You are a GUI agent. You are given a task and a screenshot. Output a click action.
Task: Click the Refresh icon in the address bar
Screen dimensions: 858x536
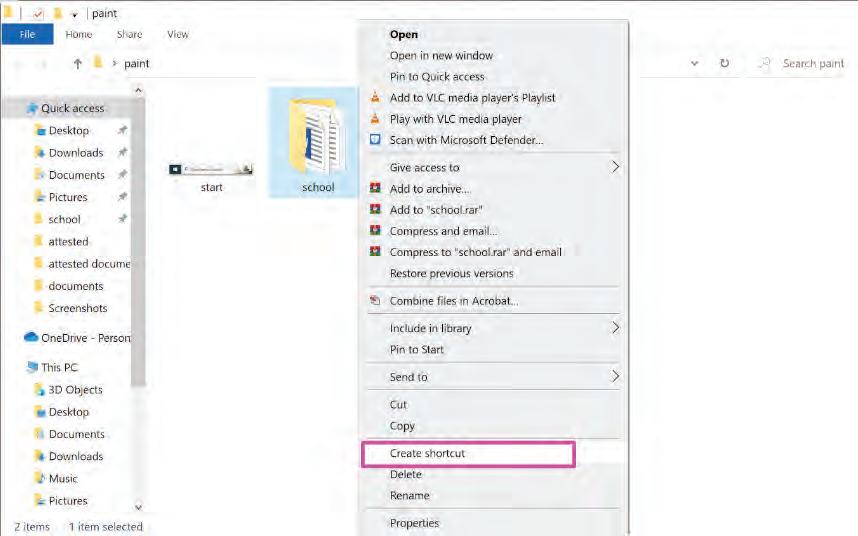pos(724,63)
